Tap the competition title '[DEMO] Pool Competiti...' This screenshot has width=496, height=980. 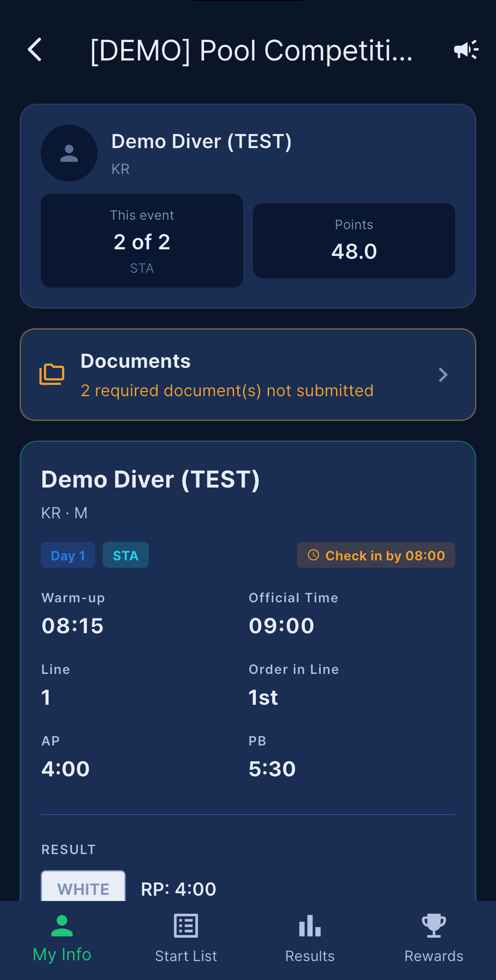tap(252, 50)
